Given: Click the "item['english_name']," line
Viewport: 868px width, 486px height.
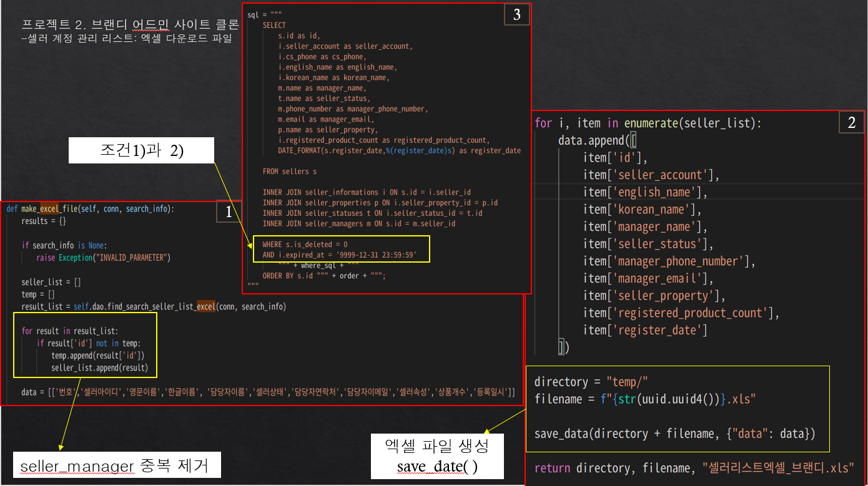Looking at the screenshot, I should [x=645, y=192].
